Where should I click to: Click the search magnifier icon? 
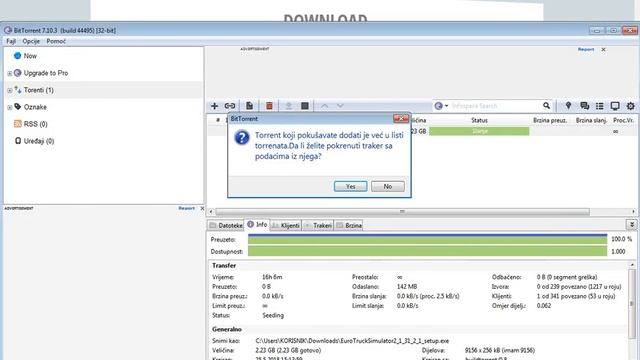pos(547,106)
